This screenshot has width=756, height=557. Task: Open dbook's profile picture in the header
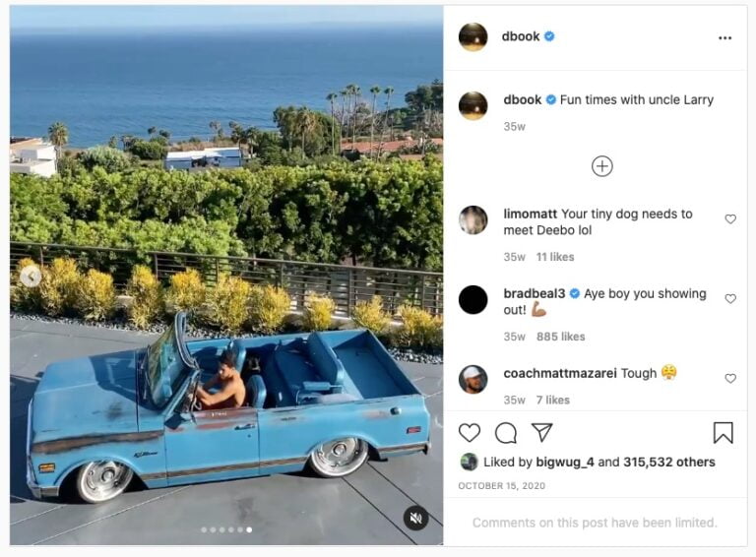coord(472,37)
